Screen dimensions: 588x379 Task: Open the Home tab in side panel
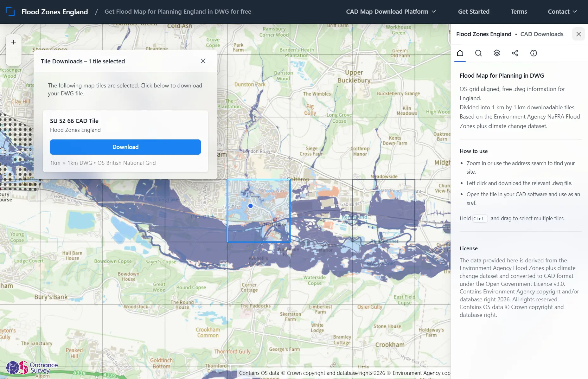pos(460,53)
